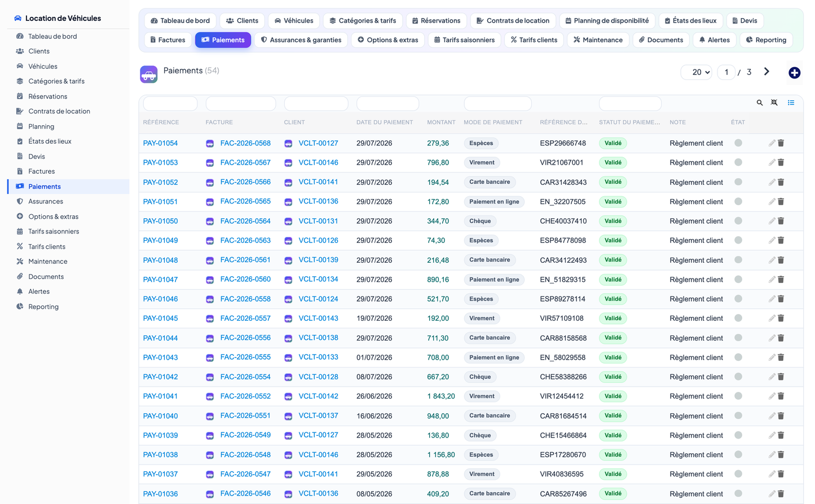Toggle état indicator for PAY-01050
Screen dimensions: 815x504
[x=738, y=221]
